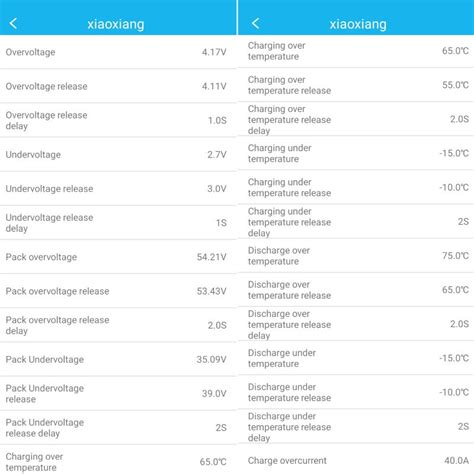Open Undervoltage release 3.0V setting
The width and height of the screenshot is (474, 474).
(x=118, y=189)
